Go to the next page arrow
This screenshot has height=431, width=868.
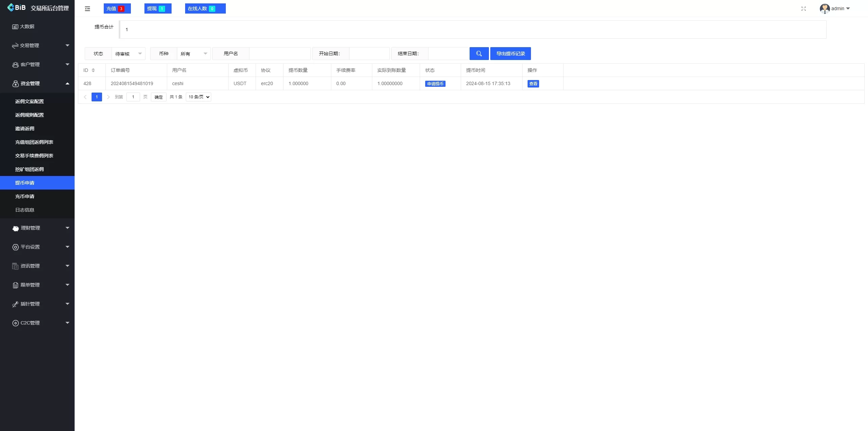click(108, 97)
